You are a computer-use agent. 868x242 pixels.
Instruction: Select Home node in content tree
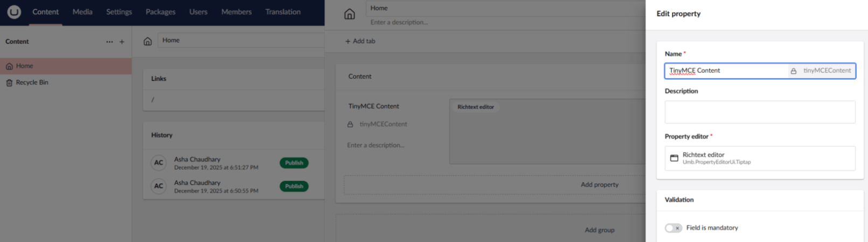pos(66,66)
